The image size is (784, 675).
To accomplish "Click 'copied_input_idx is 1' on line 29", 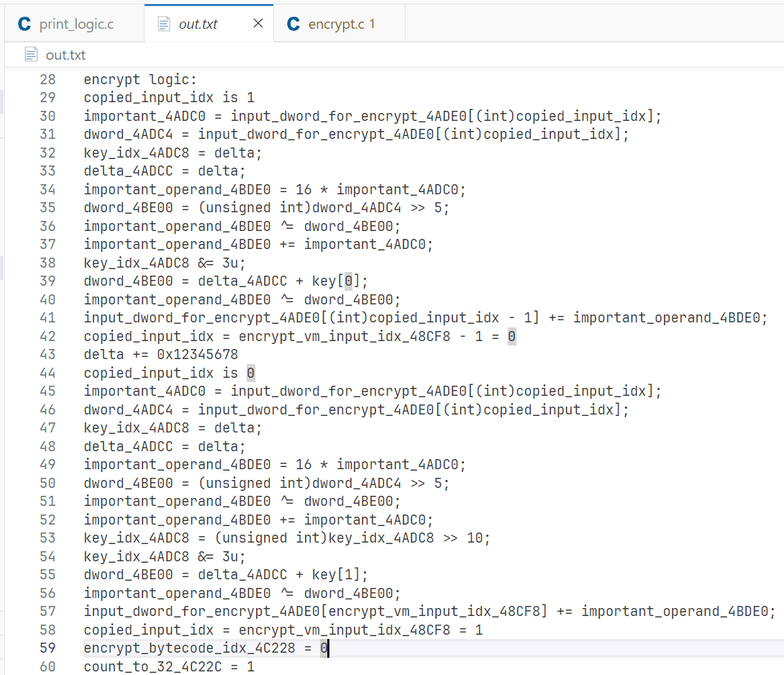I will [169, 97].
